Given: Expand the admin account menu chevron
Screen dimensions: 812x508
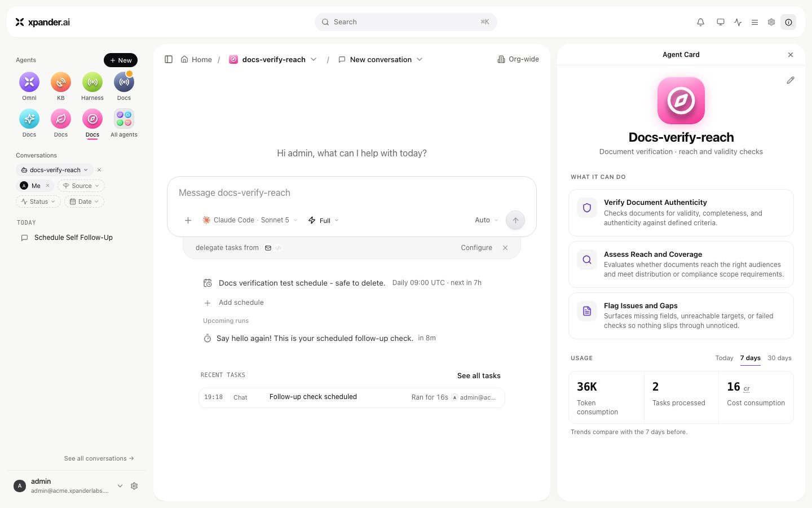Looking at the screenshot, I should [x=120, y=486].
